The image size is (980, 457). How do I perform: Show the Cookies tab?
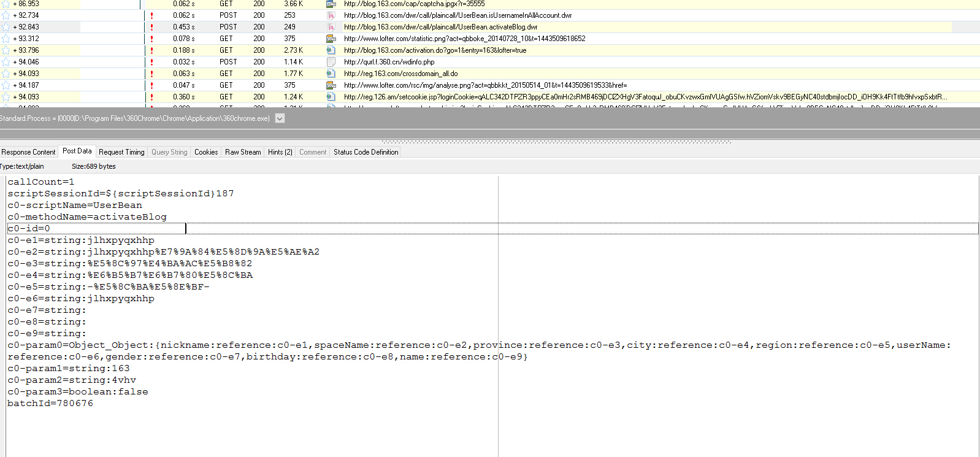pos(206,152)
